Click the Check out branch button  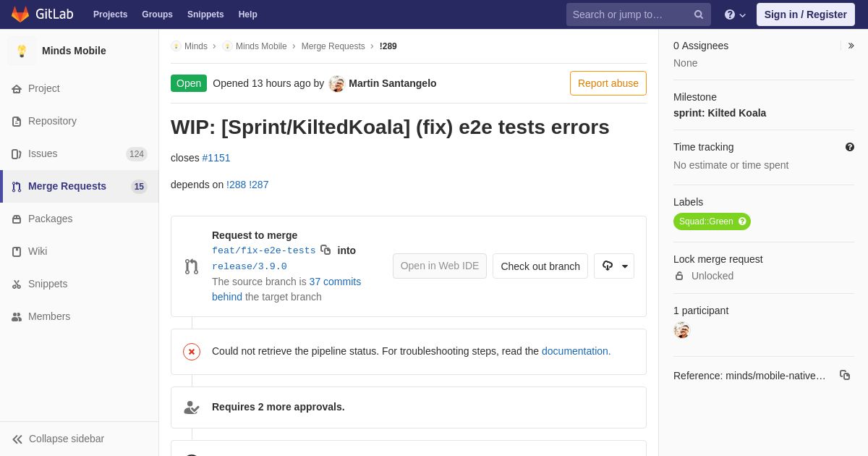pos(540,266)
